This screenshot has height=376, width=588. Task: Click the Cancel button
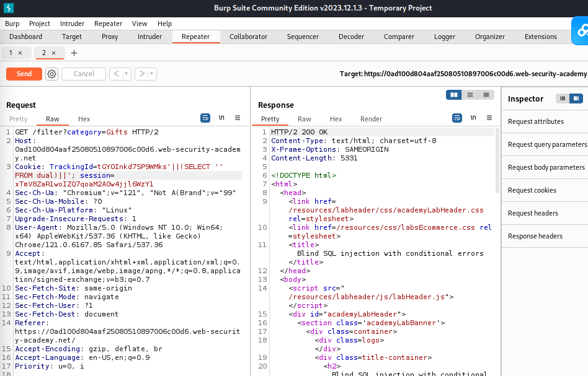click(x=84, y=74)
